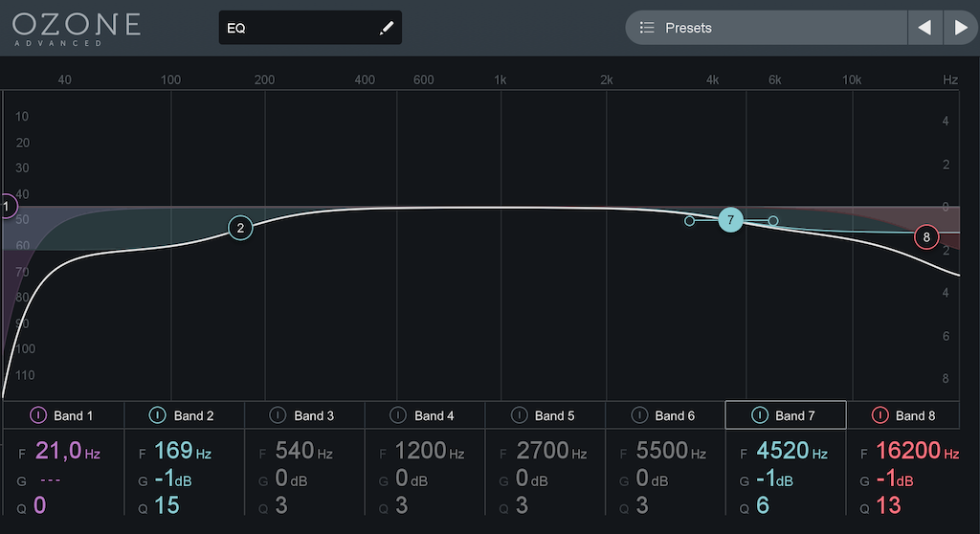
Task: Click Band 8 gain value -1 dB
Action: 895,478
